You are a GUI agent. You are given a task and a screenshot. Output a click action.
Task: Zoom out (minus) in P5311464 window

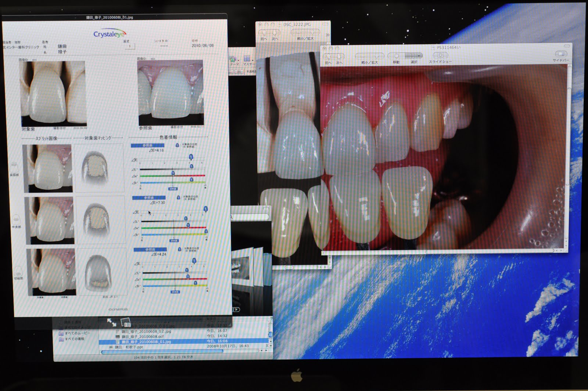click(x=363, y=56)
